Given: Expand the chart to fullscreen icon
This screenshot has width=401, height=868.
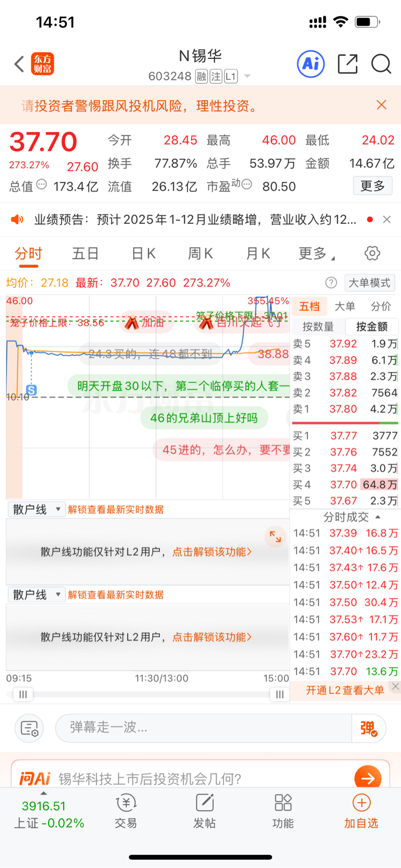Looking at the screenshot, I should tap(275, 536).
